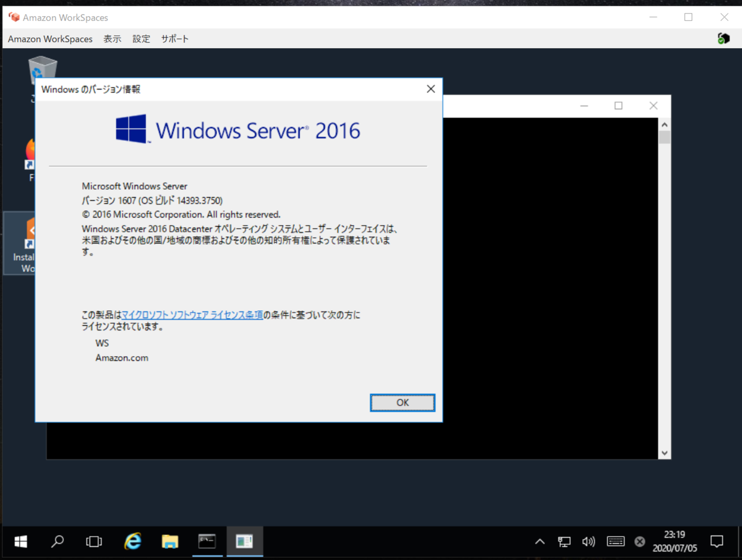Click the 2016 Microsoft Corporation copyright line
Screen dimensions: 742x560
pos(181,214)
